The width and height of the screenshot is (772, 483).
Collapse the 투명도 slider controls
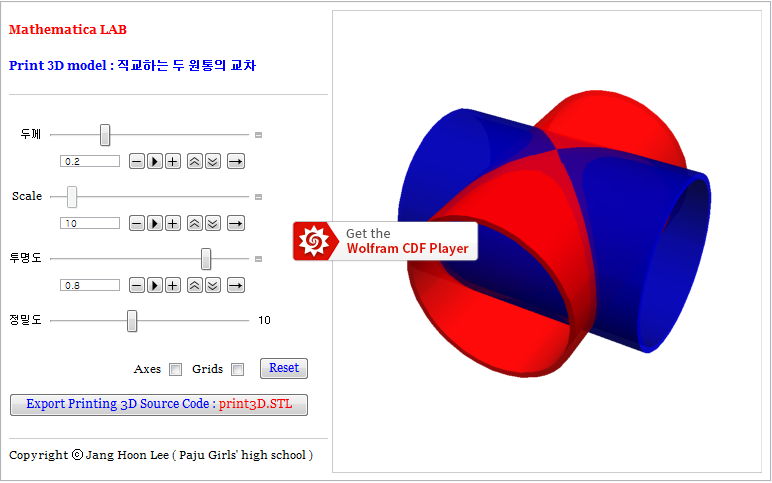pyautogui.click(x=258, y=258)
